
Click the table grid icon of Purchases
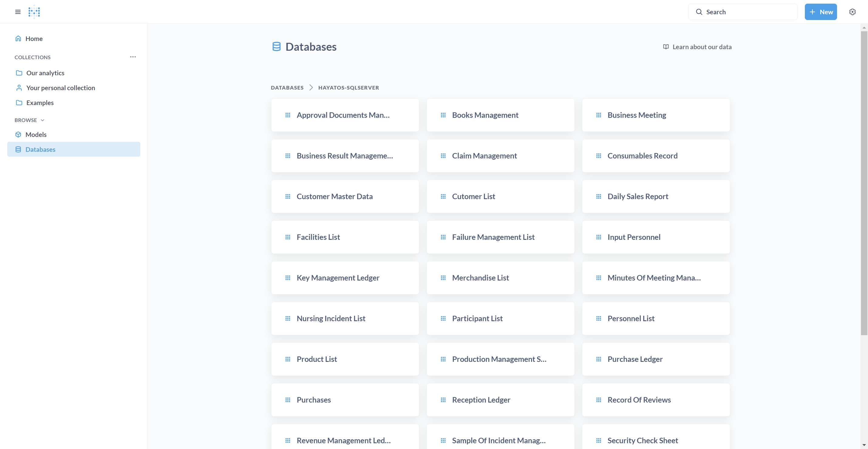(288, 400)
